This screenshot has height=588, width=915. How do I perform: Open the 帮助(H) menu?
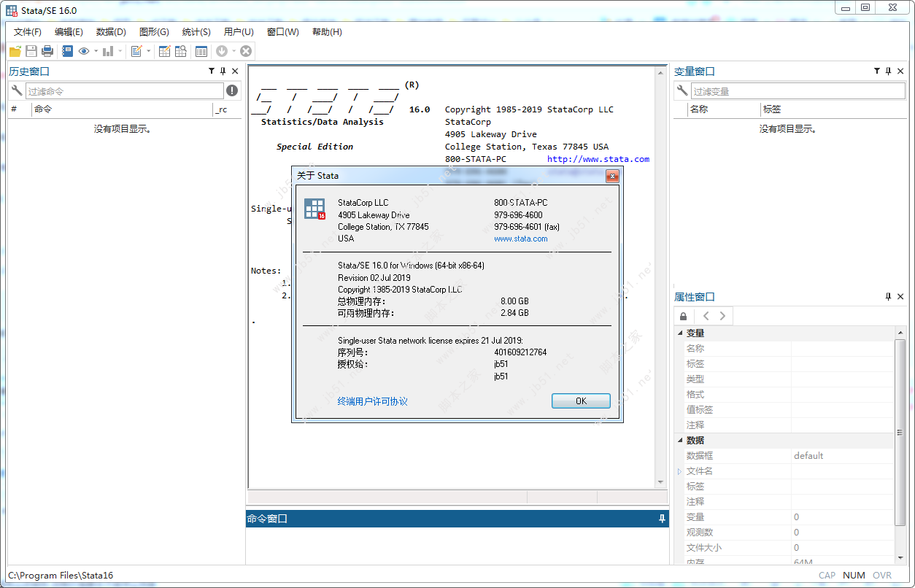[x=327, y=32]
